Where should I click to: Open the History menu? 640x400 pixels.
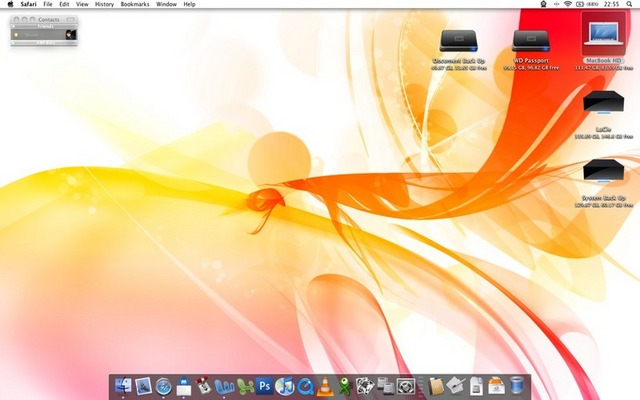click(104, 4)
